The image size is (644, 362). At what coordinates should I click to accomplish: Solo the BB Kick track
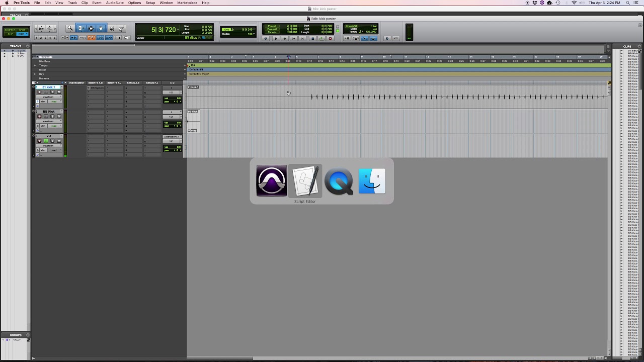(52, 116)
